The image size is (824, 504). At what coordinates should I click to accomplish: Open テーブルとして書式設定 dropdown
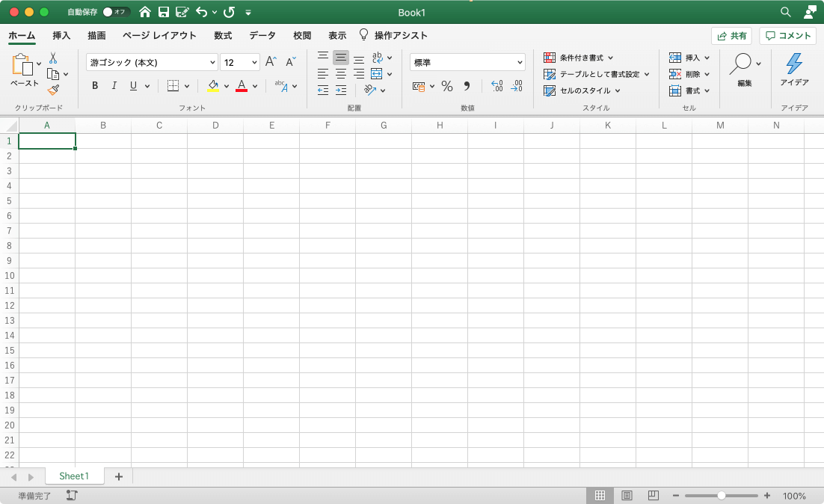pyautogui.click(x=597, y=74)
